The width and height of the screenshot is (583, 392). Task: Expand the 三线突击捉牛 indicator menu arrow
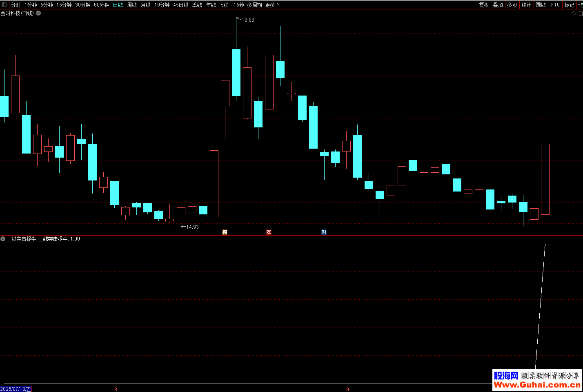[3, 239]
